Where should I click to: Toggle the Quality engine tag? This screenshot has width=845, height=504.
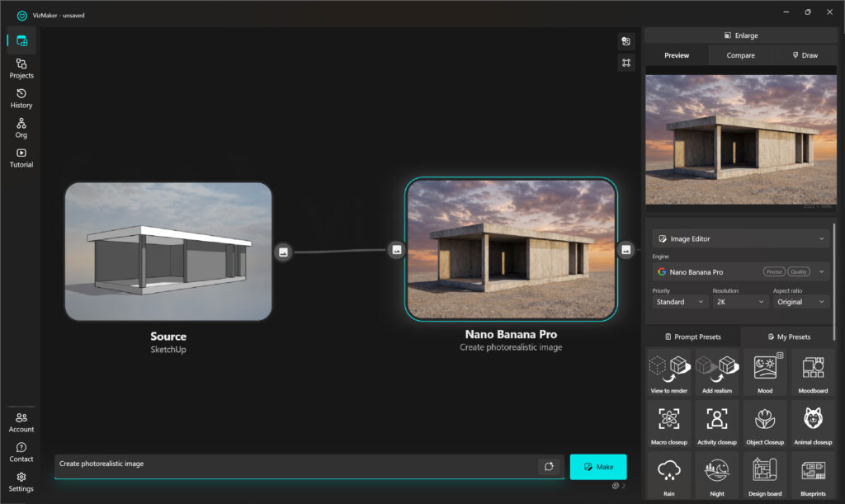pyautogui.click(x=798, y=272)
